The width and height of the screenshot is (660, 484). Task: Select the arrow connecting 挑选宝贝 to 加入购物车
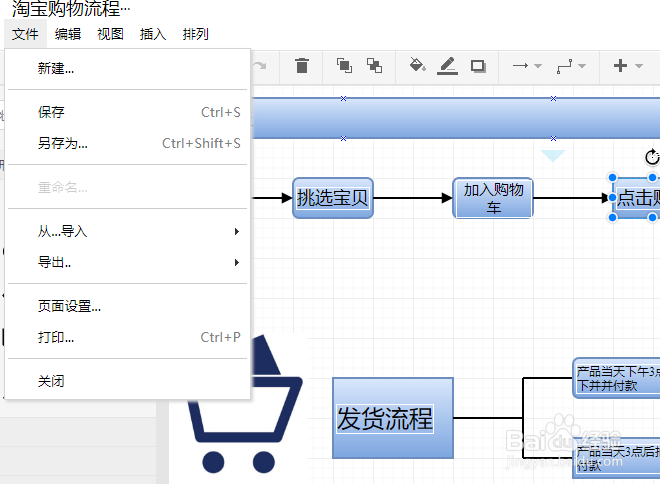tap(413, 198)
